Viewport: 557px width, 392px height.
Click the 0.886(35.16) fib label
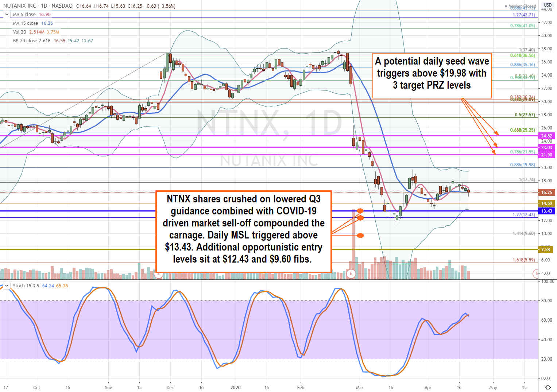click(x=522, y=65)
